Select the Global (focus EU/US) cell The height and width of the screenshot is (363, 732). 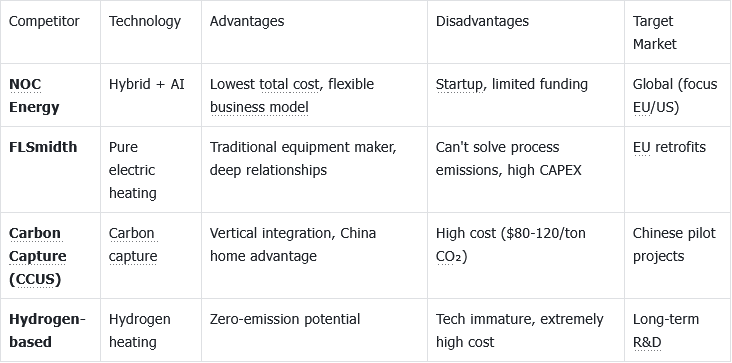point(675,96)
